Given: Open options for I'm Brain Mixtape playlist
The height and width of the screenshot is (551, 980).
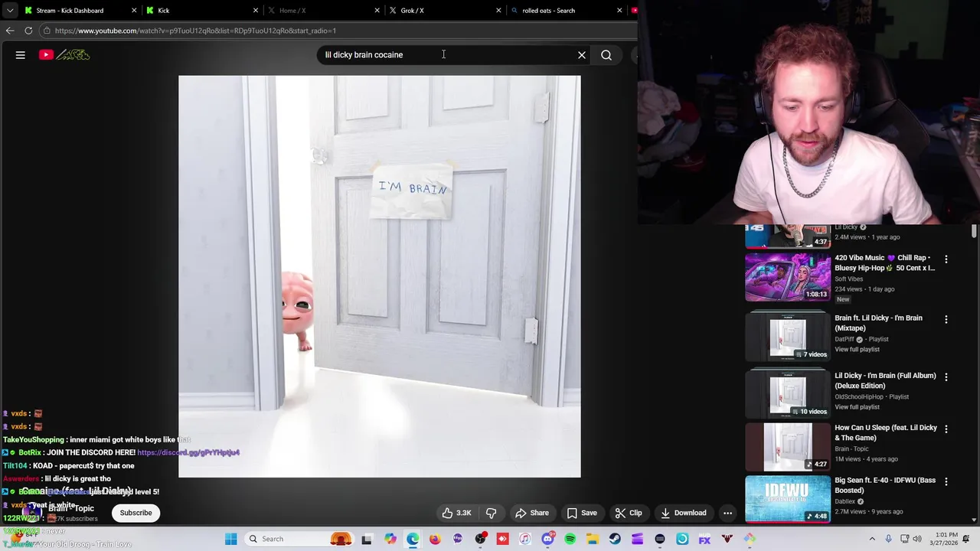Looking at the screenshot, I should point(946,319).
